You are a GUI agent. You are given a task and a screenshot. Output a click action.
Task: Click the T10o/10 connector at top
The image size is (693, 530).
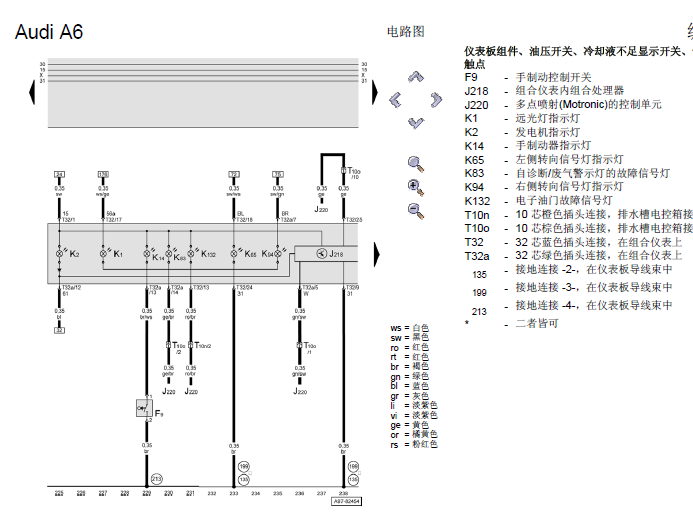pyautogui.click(x=343, y=171)
